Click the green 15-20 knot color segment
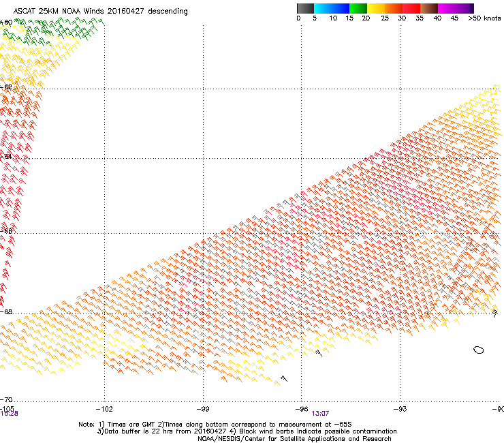 [358, 8]
